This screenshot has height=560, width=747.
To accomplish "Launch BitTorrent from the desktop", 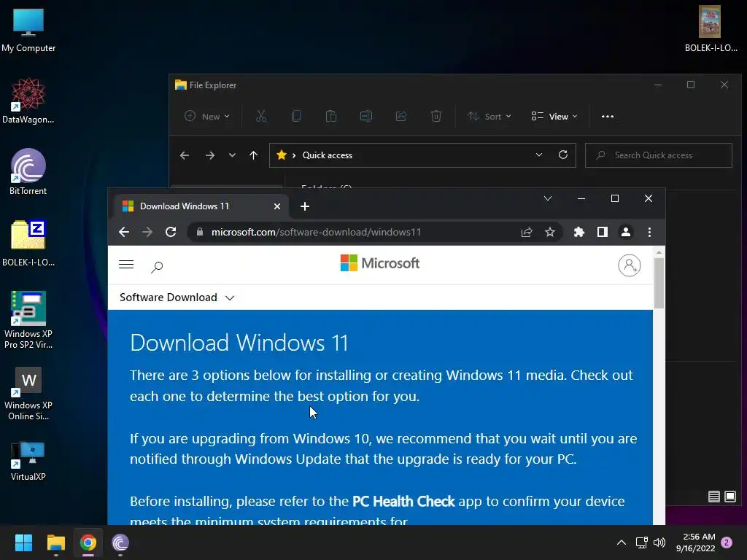I will coord(28,172).
